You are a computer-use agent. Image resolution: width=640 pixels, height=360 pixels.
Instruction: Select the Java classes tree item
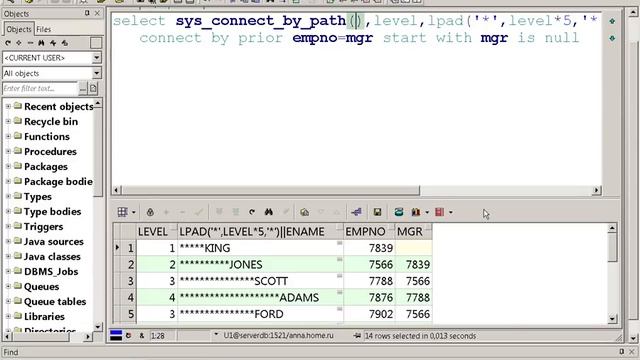pyautogui.click(x=52, y=257)
